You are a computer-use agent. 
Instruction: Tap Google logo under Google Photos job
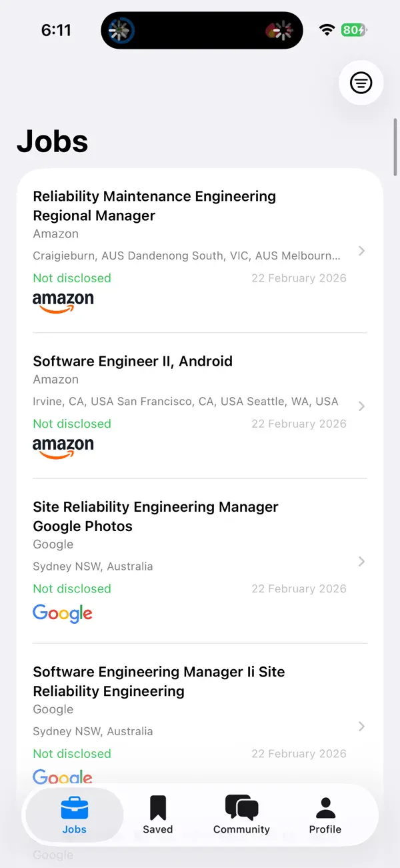pos(63,614)
